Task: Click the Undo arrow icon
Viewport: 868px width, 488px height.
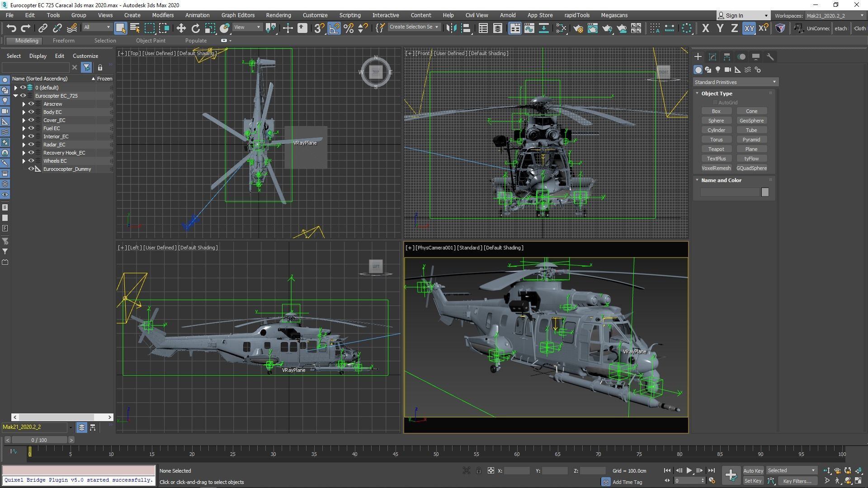Action: pos(11,28)
